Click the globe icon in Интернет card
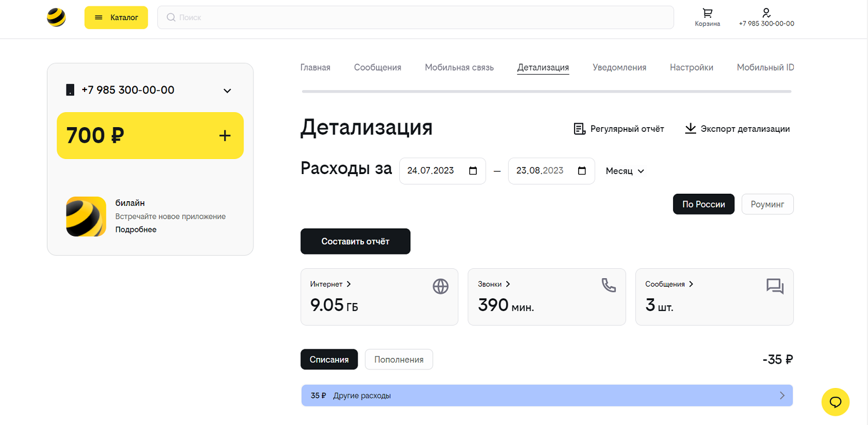The image size is (868, 425). click(x=440, y=286)
